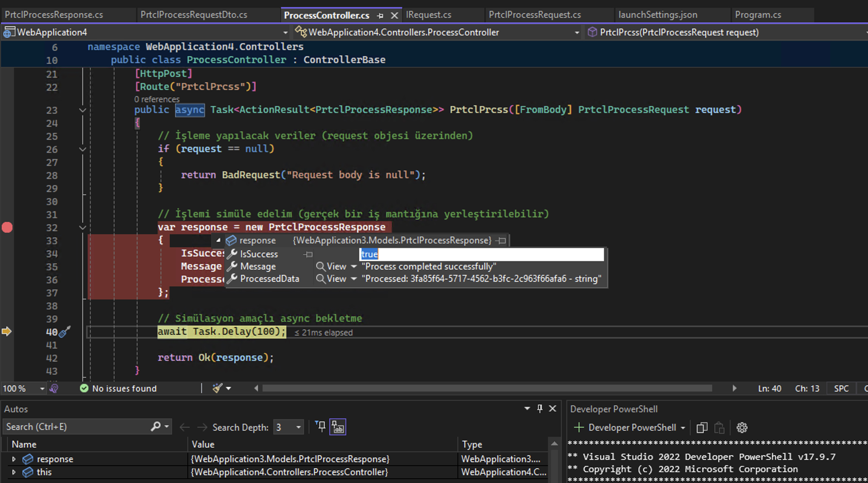Open the WebApplication4 project dropdown
Image resolution: width=868 pixels, height=483 pixels.
point(285,33)
